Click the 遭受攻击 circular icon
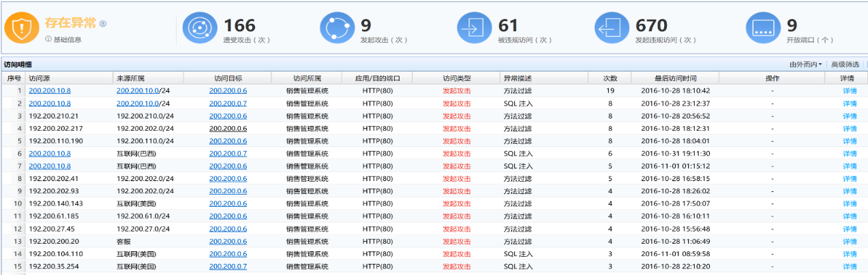 [199, 29]
